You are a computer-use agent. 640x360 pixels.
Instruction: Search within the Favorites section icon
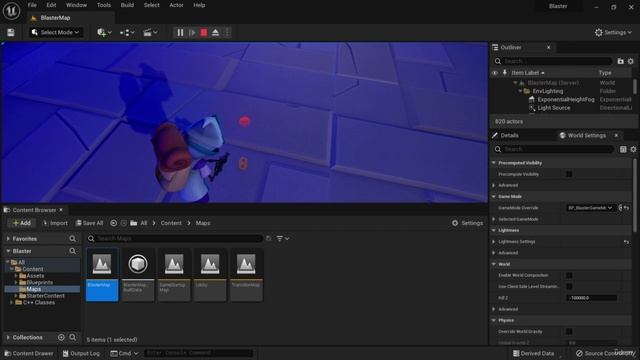click(x=73, y=238)
